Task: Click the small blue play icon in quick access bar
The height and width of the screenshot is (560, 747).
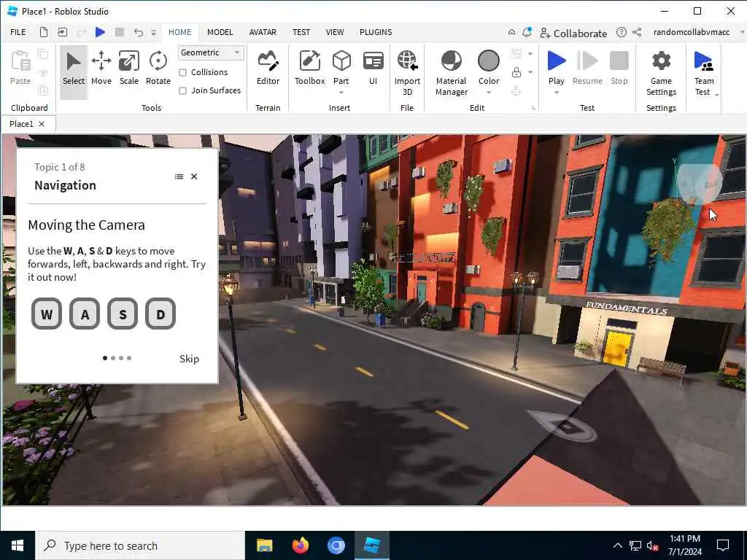Action: coord(100,32)
